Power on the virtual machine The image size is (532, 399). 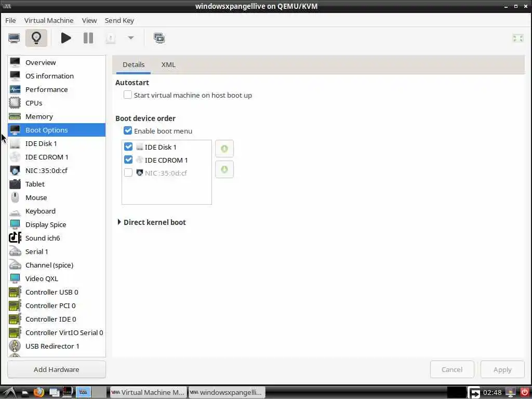click(x=66, y=38)
